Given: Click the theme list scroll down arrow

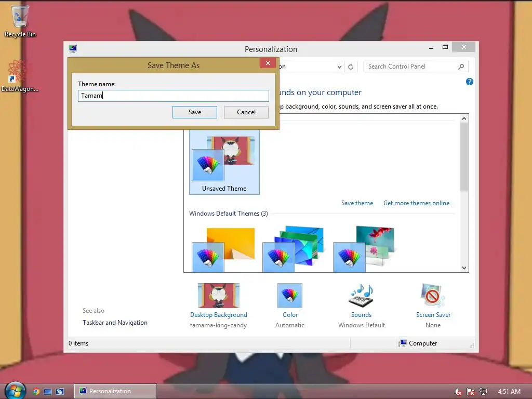Looking at the screenshot, I should tap(464, 268).
